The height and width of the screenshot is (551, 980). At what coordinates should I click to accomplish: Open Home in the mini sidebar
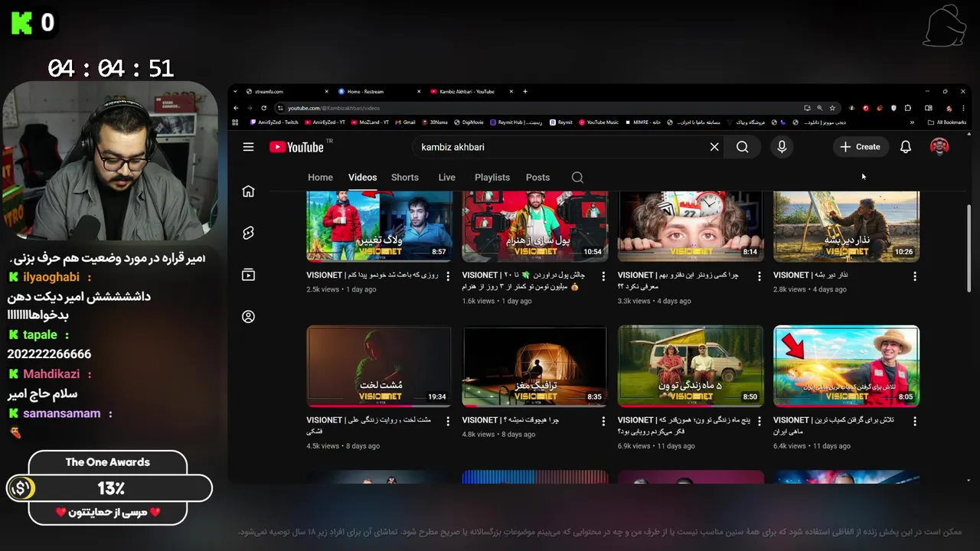248,191
